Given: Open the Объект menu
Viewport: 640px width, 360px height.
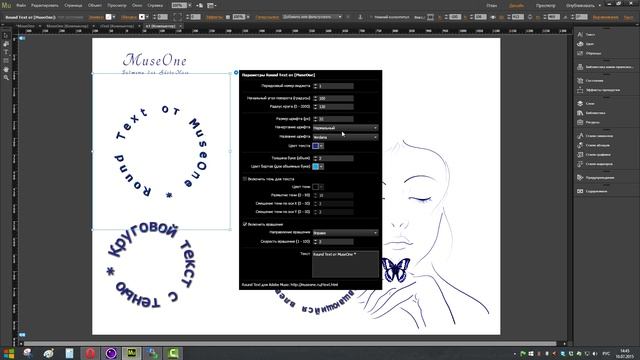Looking at the screenshot, I should (x=95, y=6).
